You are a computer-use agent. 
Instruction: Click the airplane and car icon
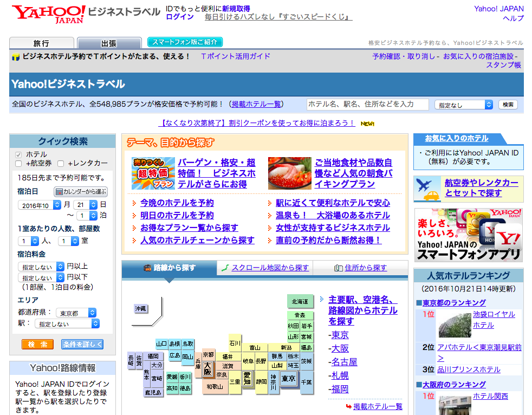pos(427,189)
